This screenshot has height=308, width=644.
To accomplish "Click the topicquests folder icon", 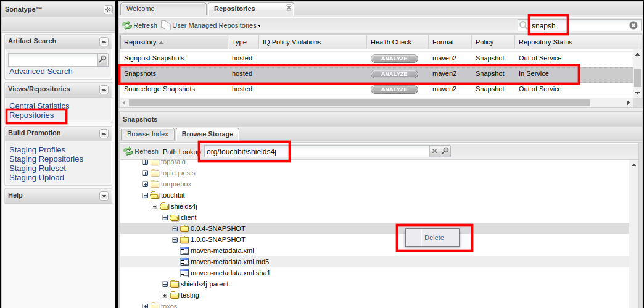I will (x=155, y=173).
